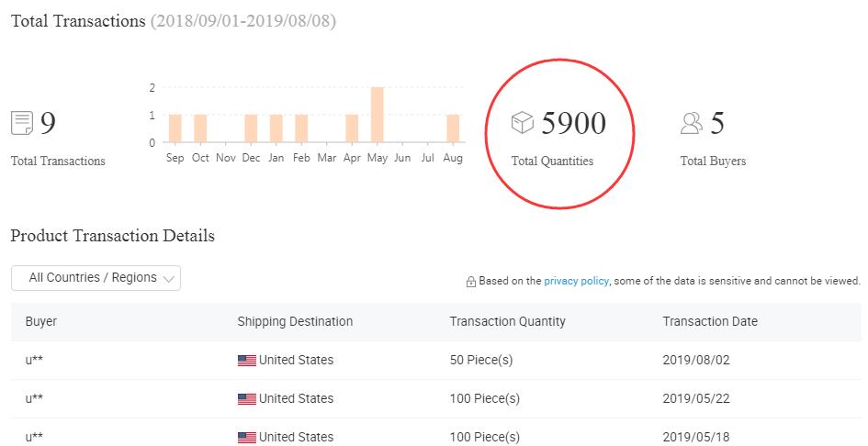Open the privacy policy link
The width and height of the screenshot is (868, 446).
pos(576,281)
